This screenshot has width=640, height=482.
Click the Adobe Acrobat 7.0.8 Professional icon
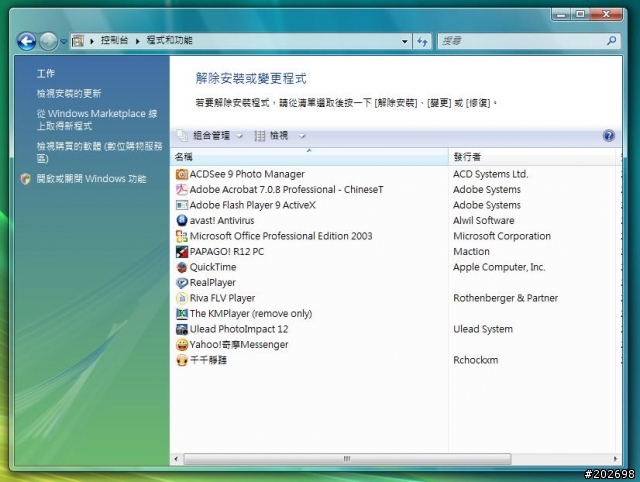point(182,190)
